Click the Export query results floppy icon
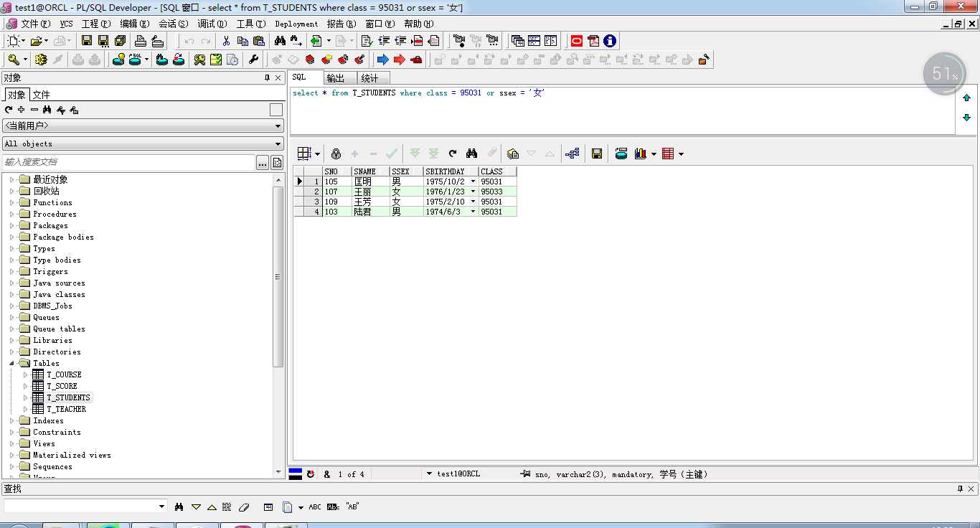The height and width of the screenshot is (528, 980). [x=596, y=154]
